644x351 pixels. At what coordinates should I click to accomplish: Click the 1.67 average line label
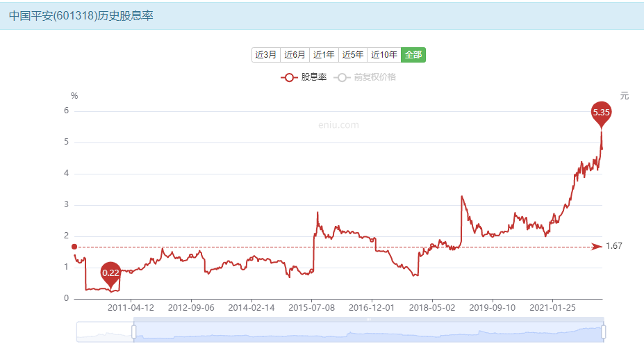(x=614, y=246)
